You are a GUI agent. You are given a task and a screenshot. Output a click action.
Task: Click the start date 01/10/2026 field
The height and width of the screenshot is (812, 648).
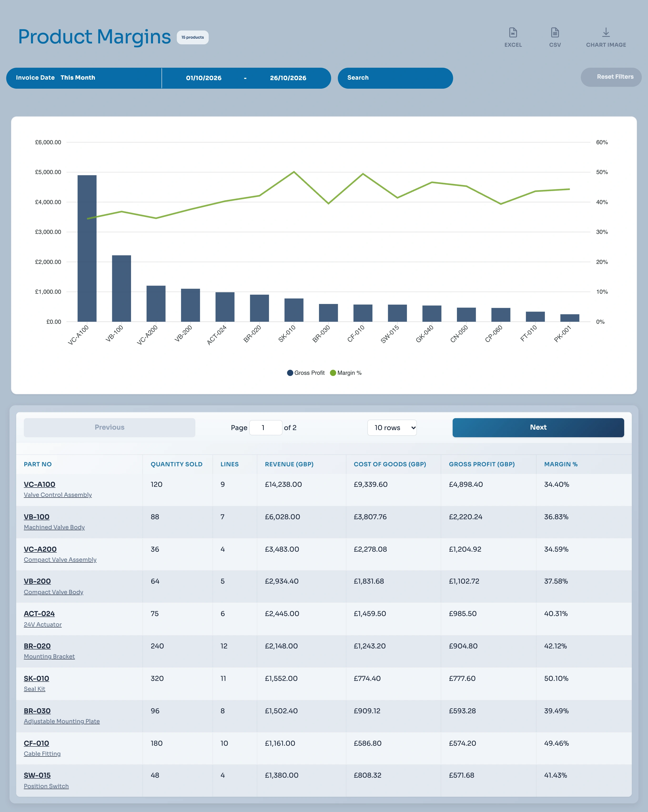click(204, 78)
